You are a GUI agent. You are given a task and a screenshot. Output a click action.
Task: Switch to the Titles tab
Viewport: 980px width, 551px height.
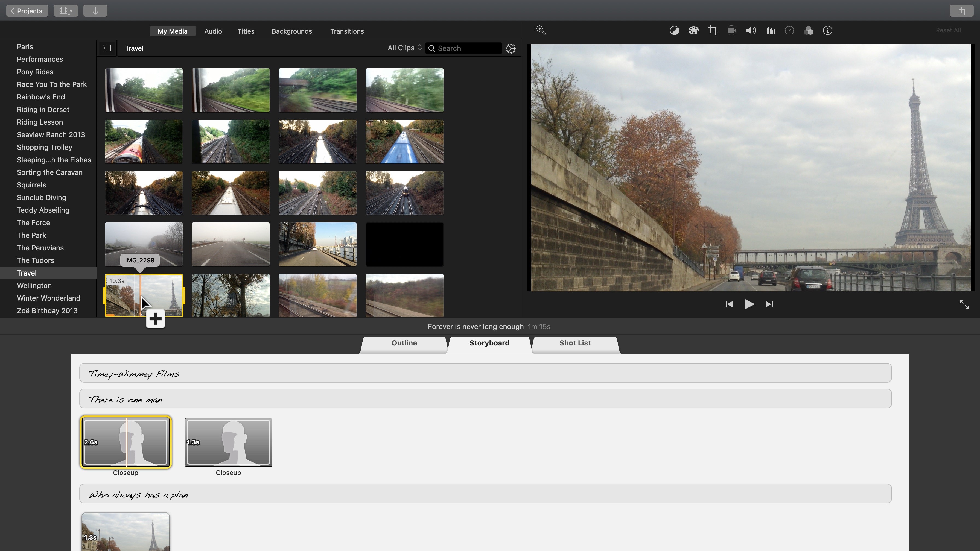246,31
